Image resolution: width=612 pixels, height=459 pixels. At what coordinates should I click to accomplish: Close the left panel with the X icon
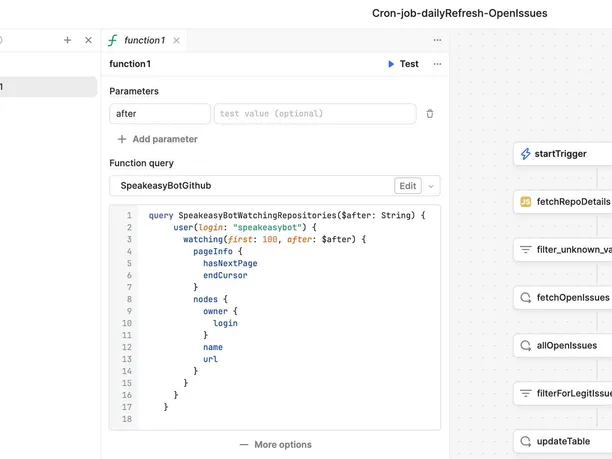pyautogui.click(x=89, y=40)
